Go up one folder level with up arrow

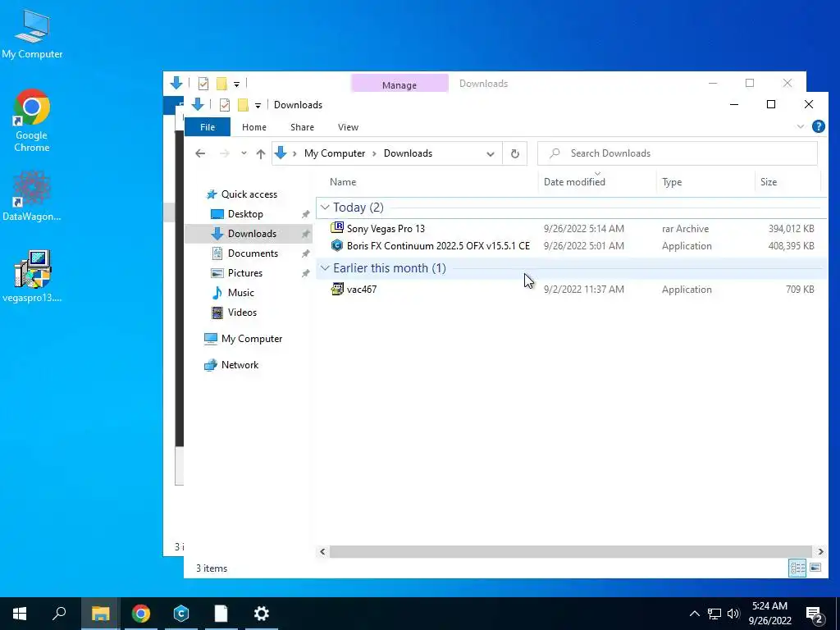click(x=261, y=153)
